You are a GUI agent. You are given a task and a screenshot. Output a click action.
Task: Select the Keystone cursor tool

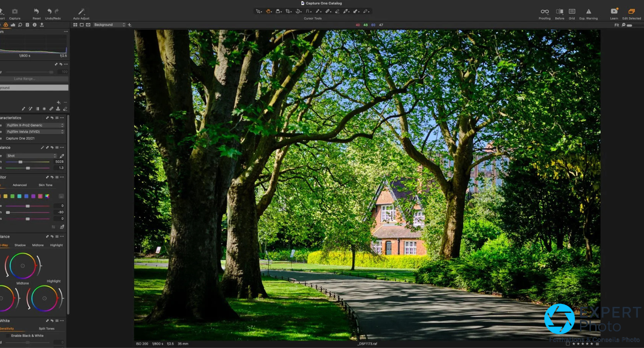click(308, 11)
